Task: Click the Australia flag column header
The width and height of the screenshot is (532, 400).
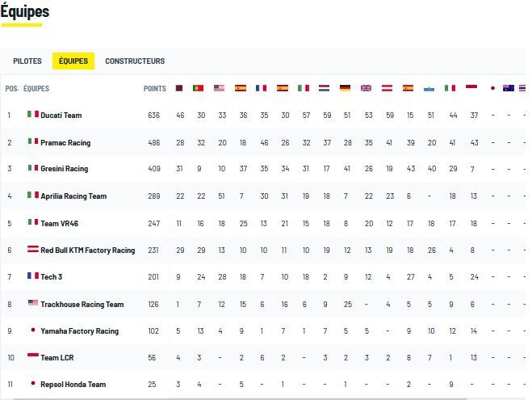Action: pyautogui.click(x=508, y=88)
